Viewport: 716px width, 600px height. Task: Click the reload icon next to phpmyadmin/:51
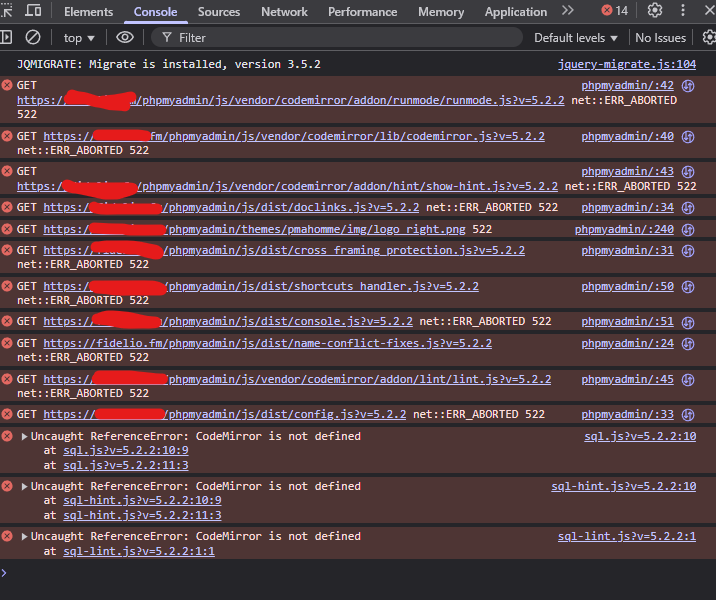[x=688, y=322]
